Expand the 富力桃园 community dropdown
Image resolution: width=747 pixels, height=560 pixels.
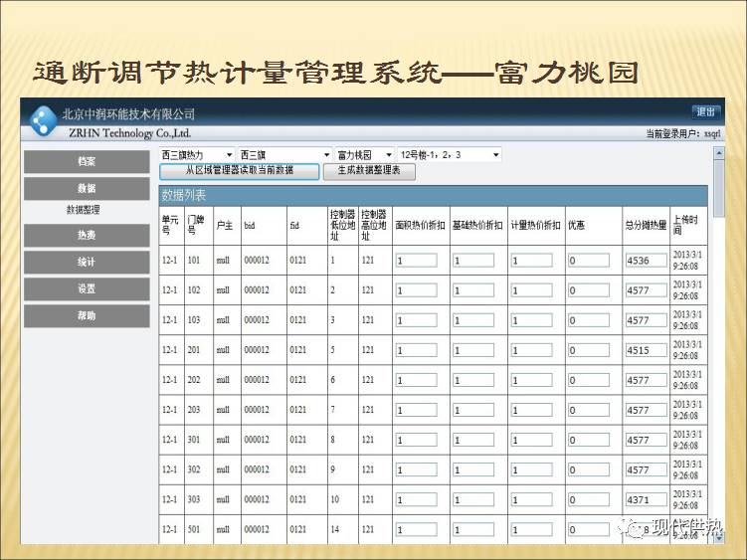click(364, 155)
